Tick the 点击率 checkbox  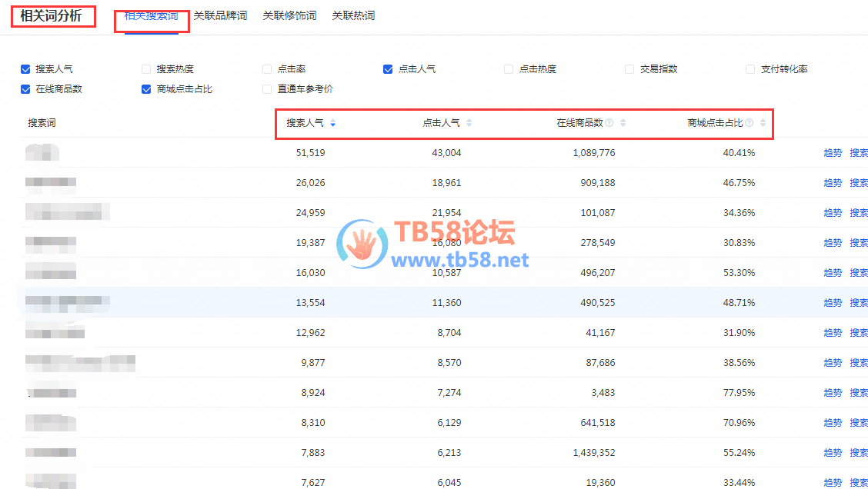[268, 69]
